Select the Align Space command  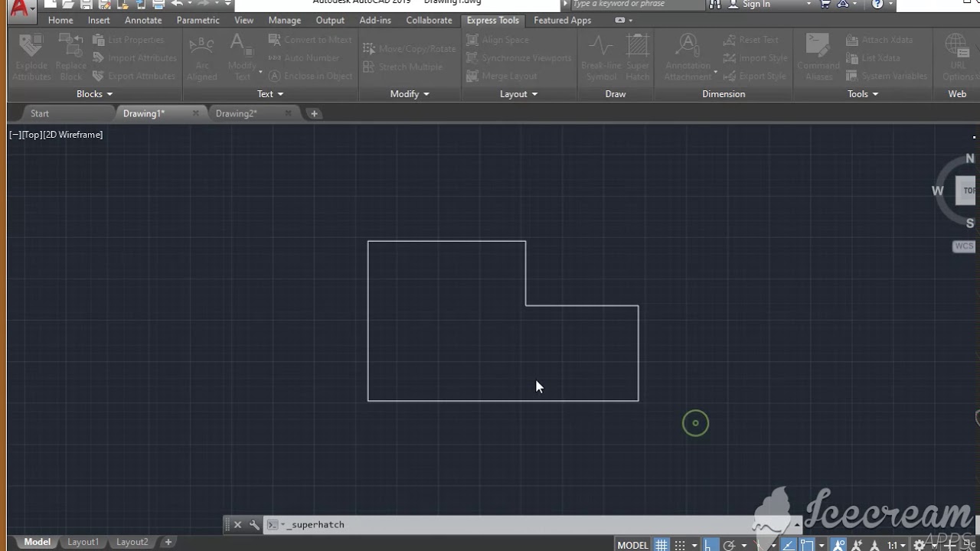(x=497, y=40)
